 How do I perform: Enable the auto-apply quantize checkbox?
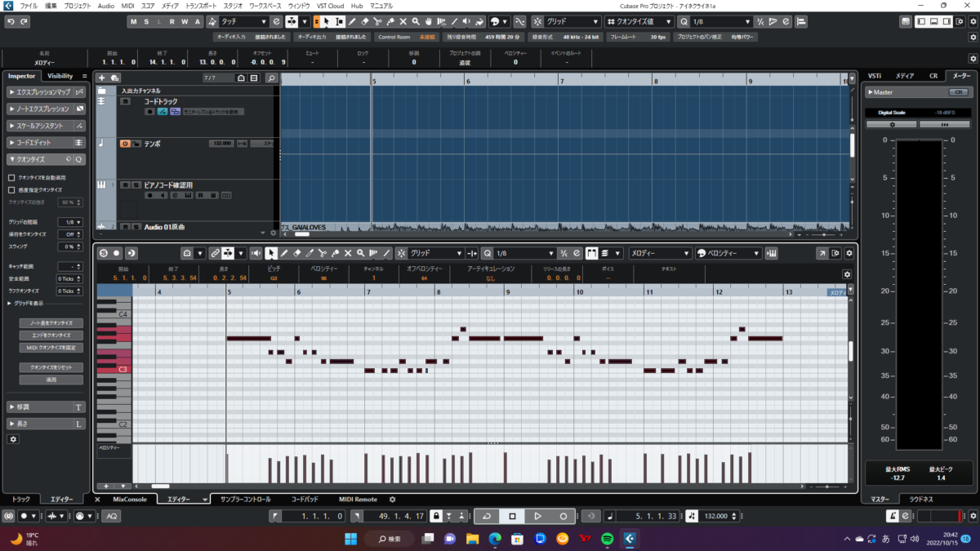click(11, 177)
